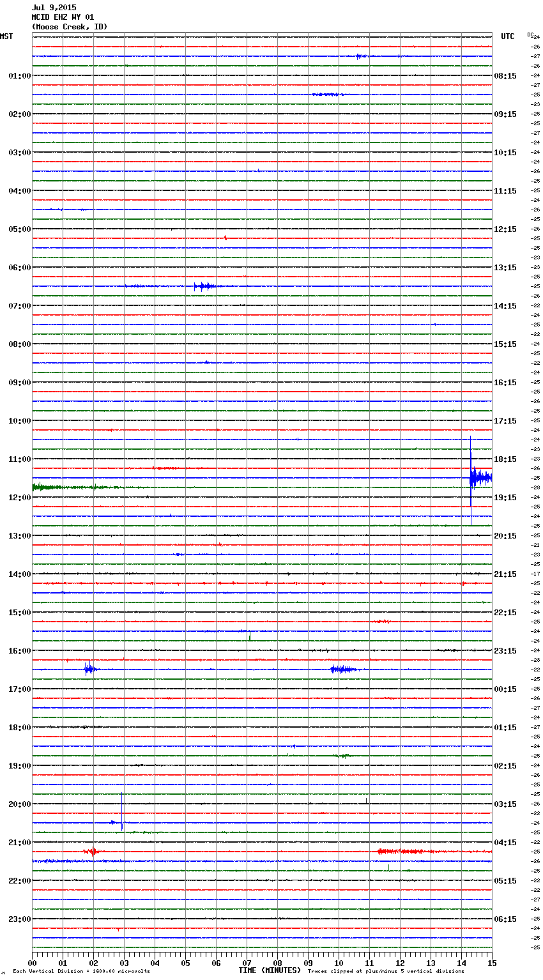543x980 pixels.
Task: Click the 23:15 UTC time label
Action: tap(505, 651)
